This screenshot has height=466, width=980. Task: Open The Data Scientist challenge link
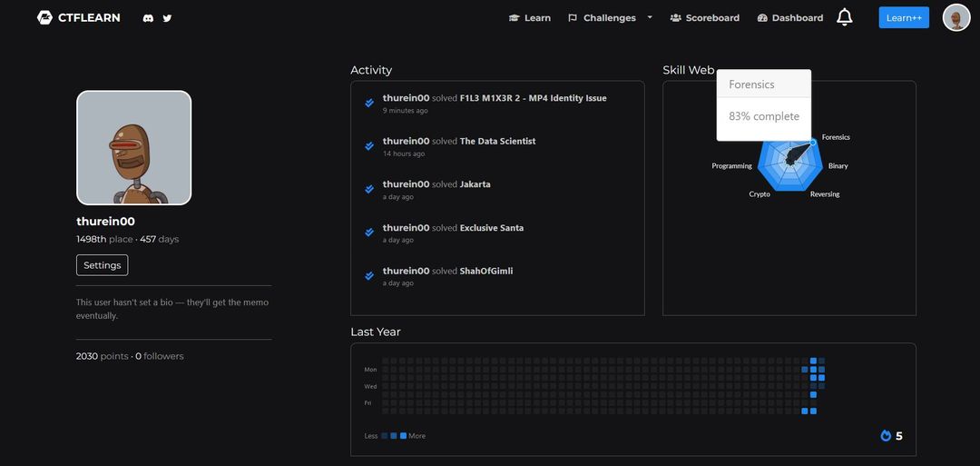click(x=497, y=142)
